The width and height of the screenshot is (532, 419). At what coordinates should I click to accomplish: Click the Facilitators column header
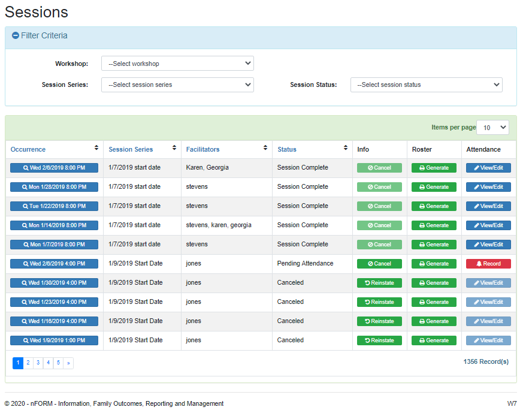tap(202, 149)
